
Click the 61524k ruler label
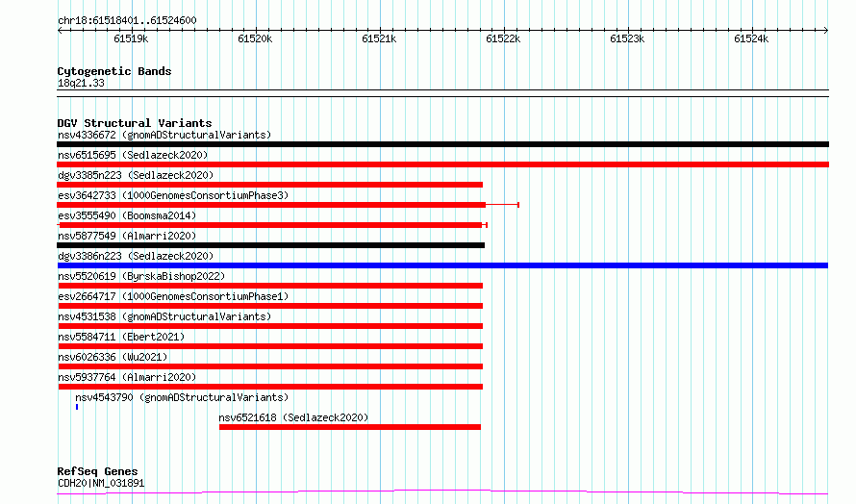click(x=751, y=39)
